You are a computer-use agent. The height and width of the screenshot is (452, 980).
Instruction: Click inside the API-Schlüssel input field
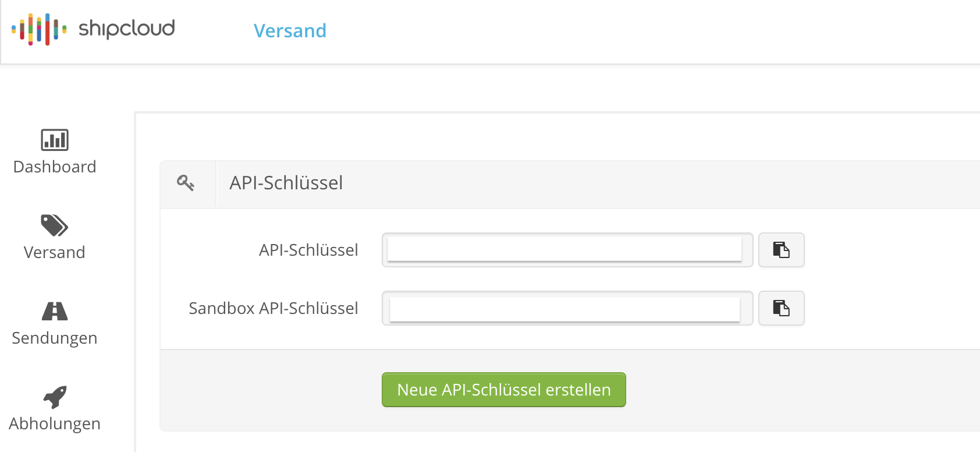point(566,250)
